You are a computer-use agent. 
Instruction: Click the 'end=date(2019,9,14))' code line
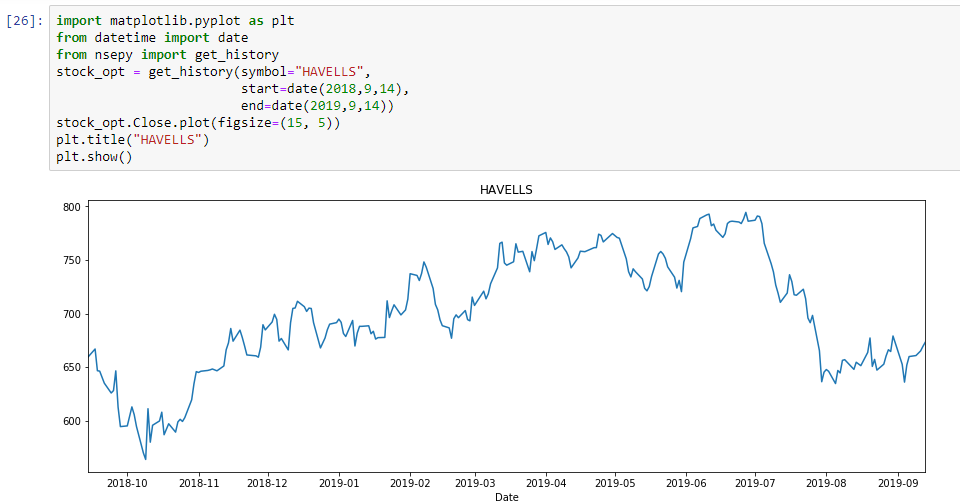coord(317,106)
